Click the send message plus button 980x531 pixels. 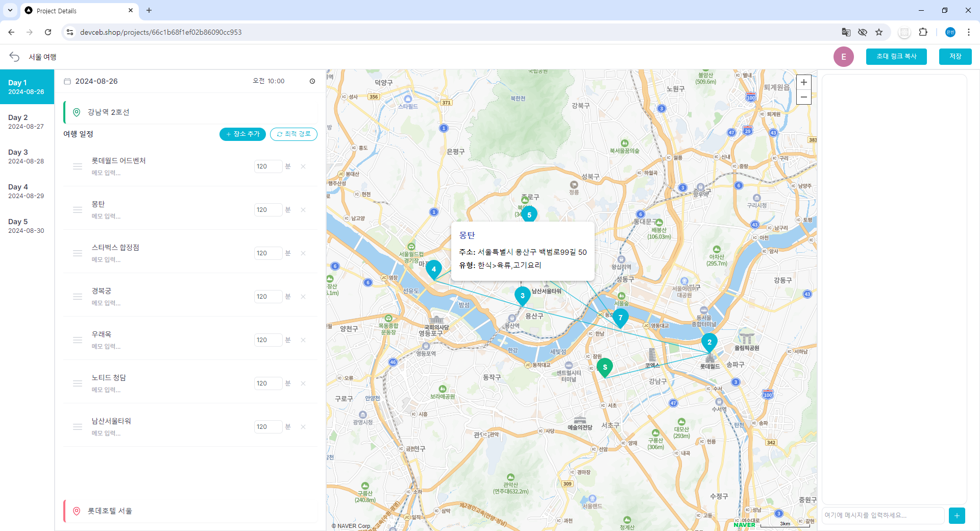[x=957, y=516]
